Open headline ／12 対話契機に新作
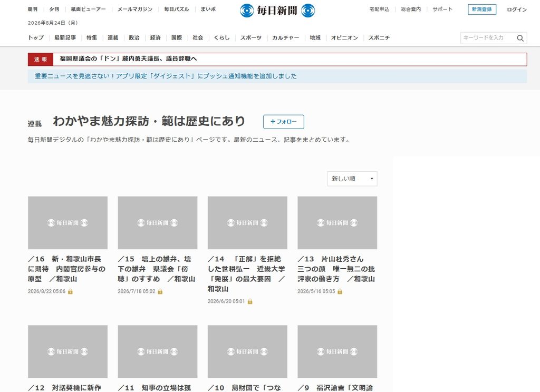Screen dimensions: 540x392 pos(65,388)
